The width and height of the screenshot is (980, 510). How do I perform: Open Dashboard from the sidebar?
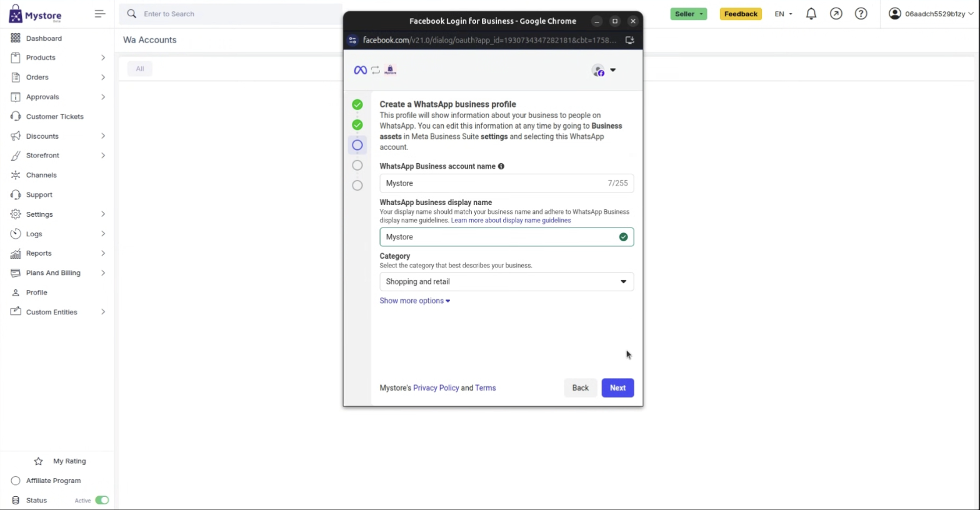44,38
